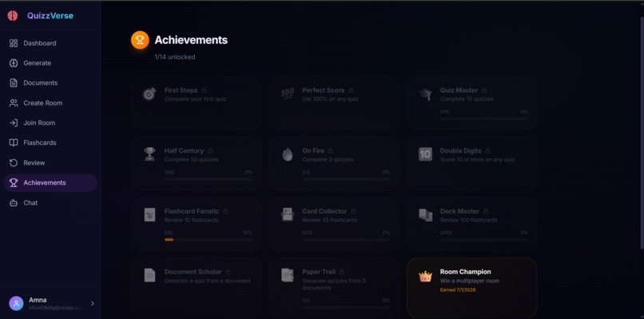Click the Room Champion title text

465,272
